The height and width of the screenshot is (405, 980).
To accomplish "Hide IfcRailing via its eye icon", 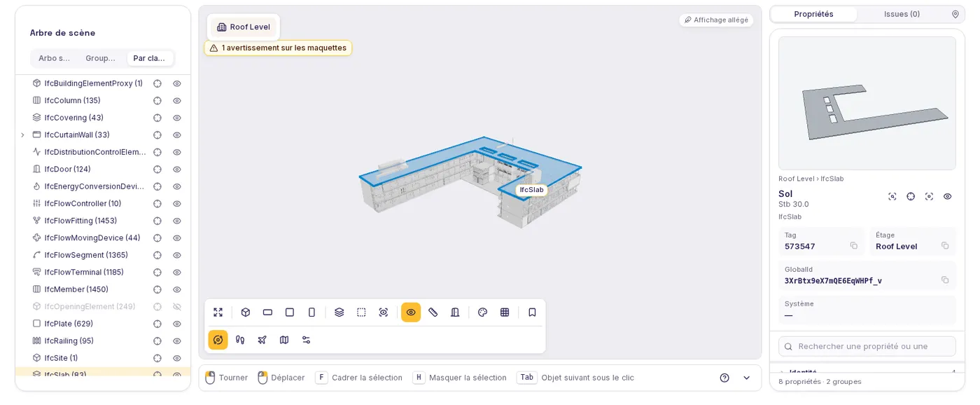I will (177, 341).
